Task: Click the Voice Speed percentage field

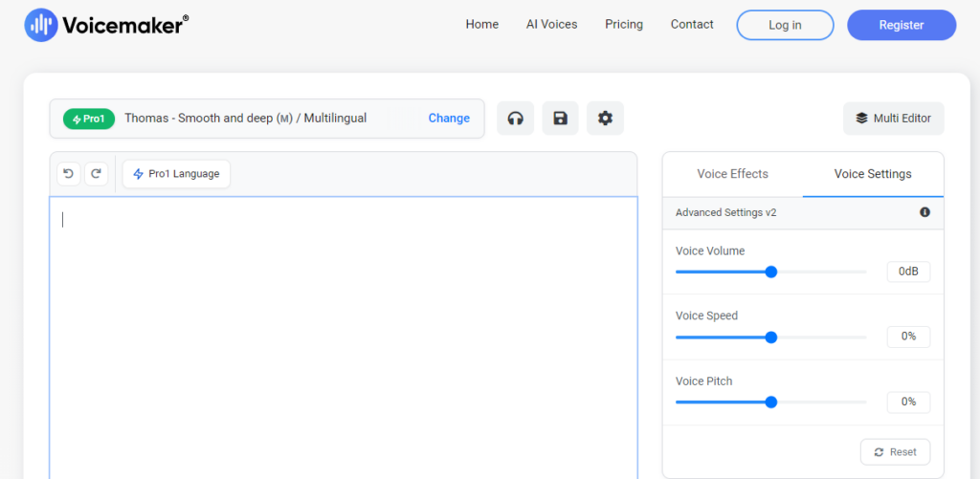Action: click(907, 337)
